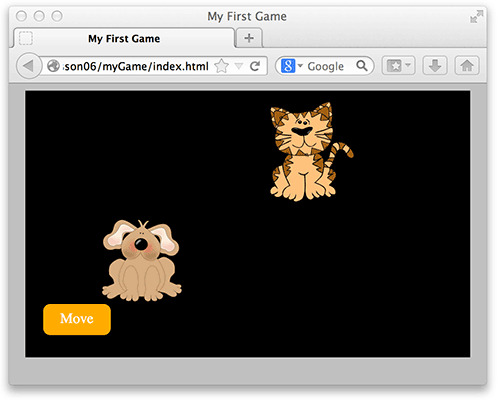Image resolution: width=500 pixels, height=400 pixels.
Task: Click the globe site identity icon
Action: click(x=53, y=66)
